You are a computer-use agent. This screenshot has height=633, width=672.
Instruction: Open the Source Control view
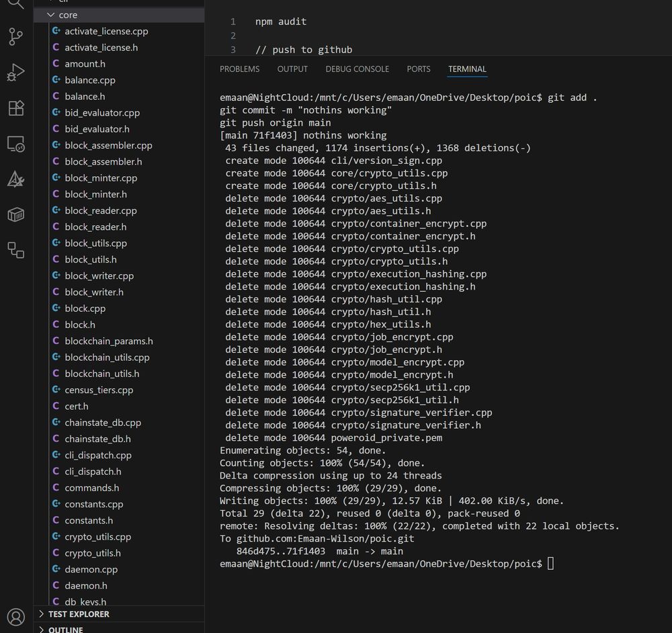coord(16,36)
